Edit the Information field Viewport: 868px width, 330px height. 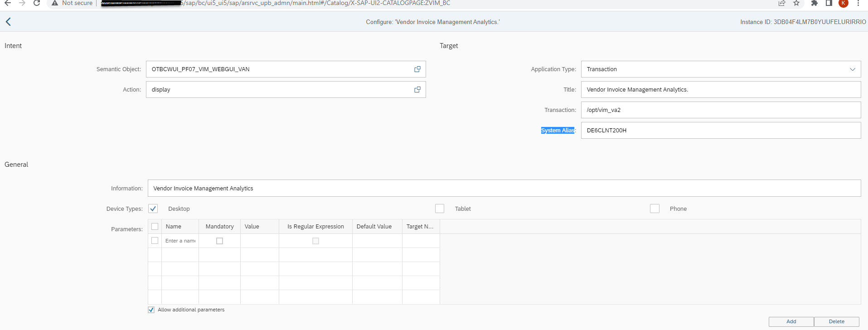(504, 188)
